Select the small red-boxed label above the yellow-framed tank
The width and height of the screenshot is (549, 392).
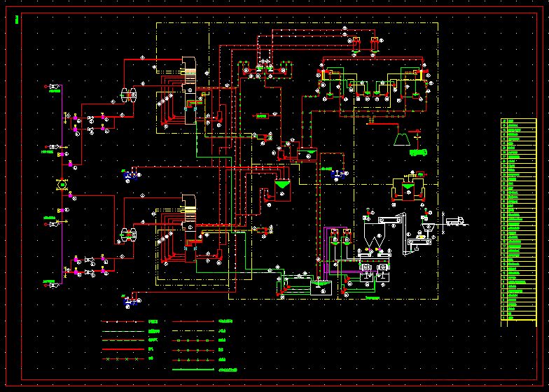pyautogui.click(x=420, y=174)
